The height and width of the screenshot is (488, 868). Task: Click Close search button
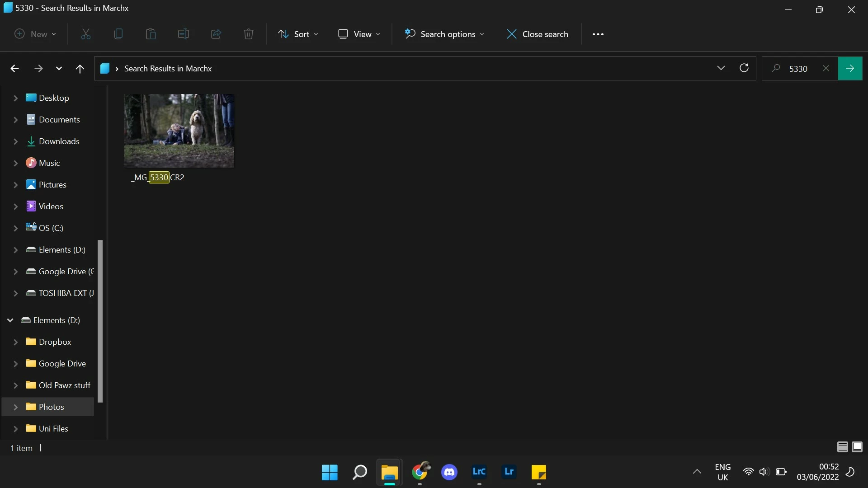pyautogui.click(x=537, y=34)
